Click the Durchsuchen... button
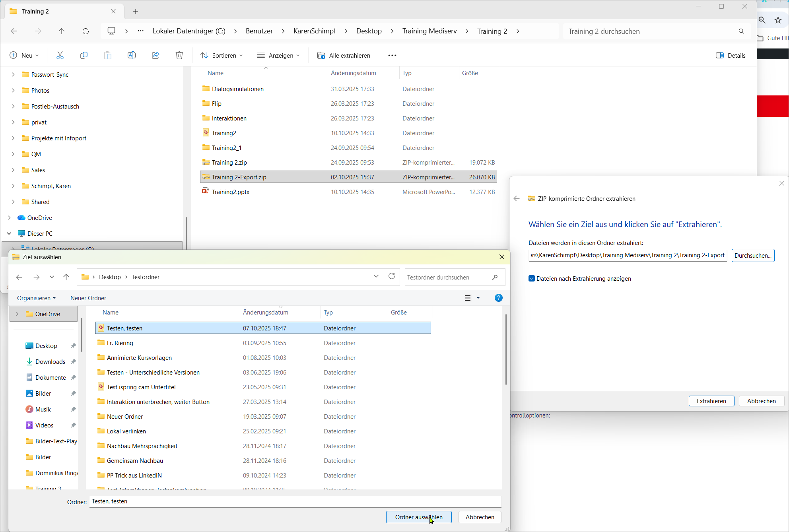Screen dimensions: 789x532 (752, 255)
